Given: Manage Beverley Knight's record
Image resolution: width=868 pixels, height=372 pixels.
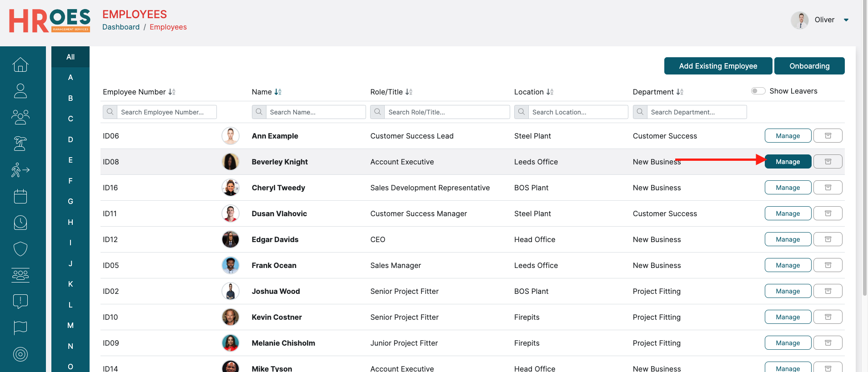Looking at the screenshot, I should point(788,162).
